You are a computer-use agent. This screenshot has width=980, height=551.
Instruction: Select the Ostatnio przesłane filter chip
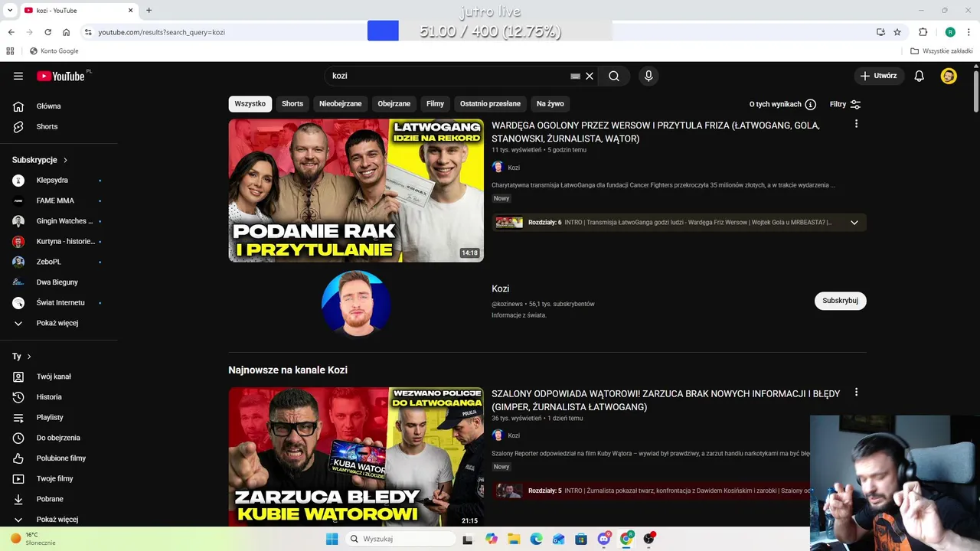490,104
